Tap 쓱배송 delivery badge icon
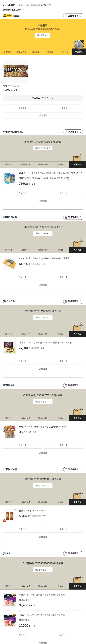The image size is (86, 644). (x=8, y=15)
